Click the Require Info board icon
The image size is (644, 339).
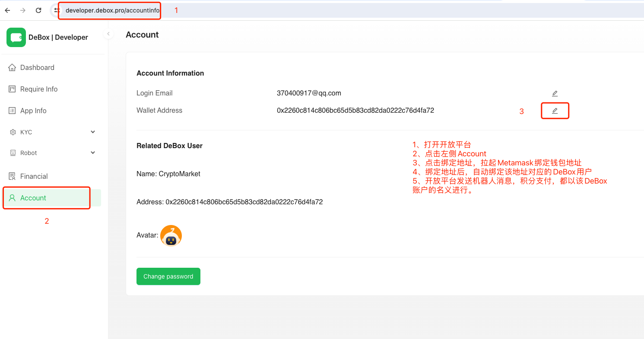tap(12, 89)
